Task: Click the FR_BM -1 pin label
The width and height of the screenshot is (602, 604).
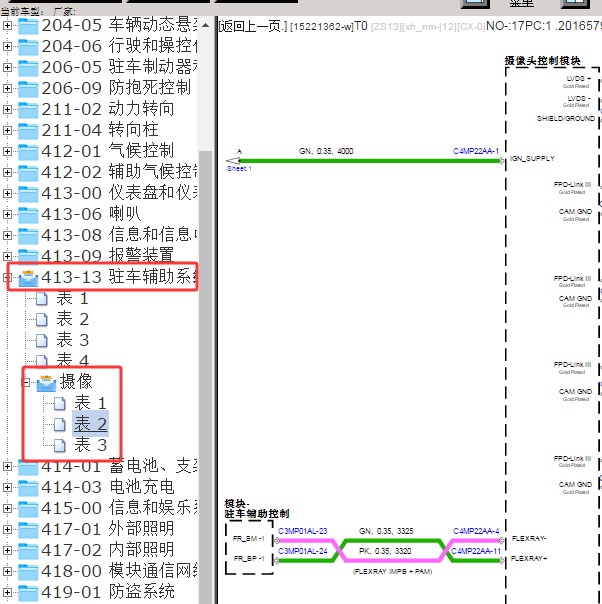Action: [x=249, y=539]
